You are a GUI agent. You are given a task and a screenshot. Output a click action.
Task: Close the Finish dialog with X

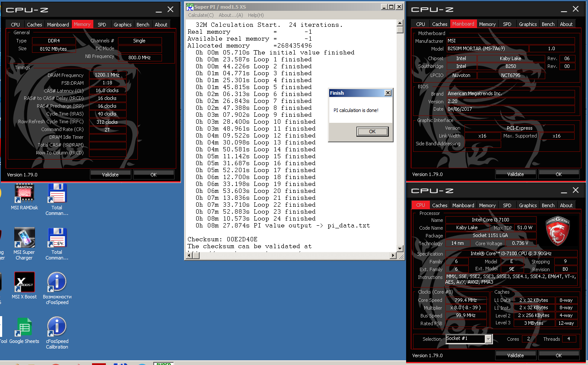[388, 93]
